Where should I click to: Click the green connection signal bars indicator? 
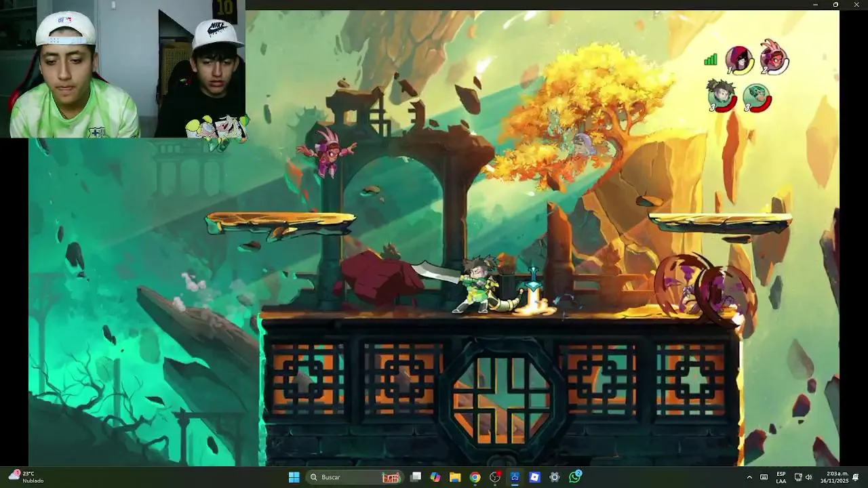tap(710, 60)
